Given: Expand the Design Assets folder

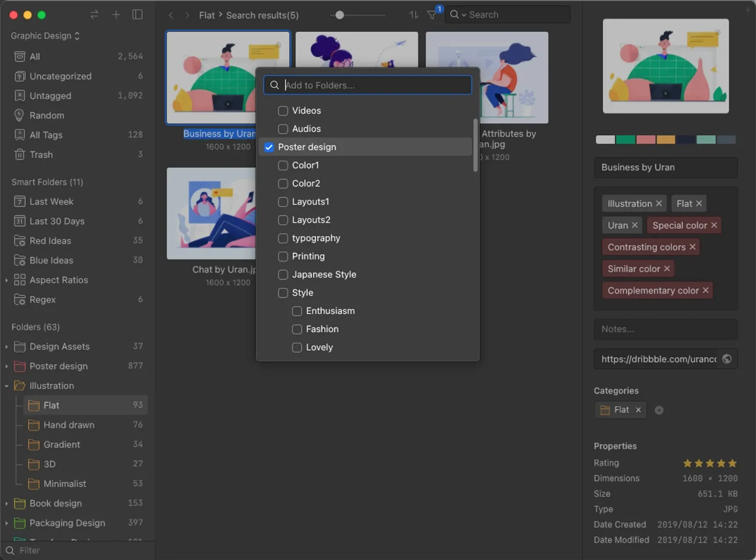Looking at the screenshot, I should point(6,347).
